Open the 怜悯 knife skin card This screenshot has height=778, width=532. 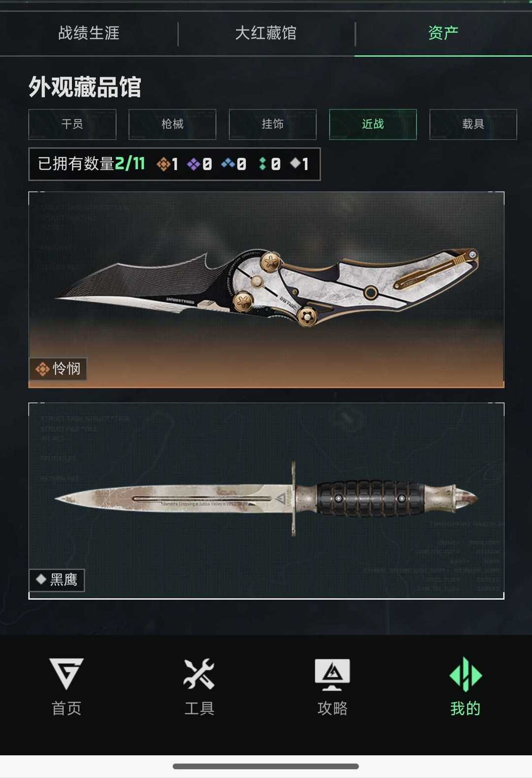[x=266, y=290]
